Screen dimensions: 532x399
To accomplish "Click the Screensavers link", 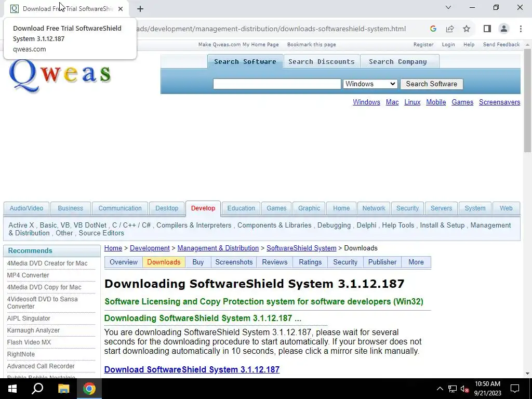I will click(499, 102).
